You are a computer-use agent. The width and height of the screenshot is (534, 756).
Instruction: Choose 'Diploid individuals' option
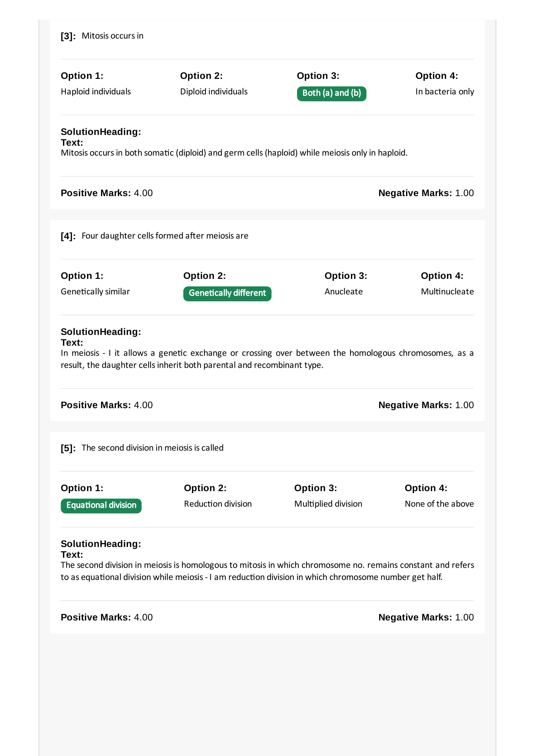click(213, 92)
